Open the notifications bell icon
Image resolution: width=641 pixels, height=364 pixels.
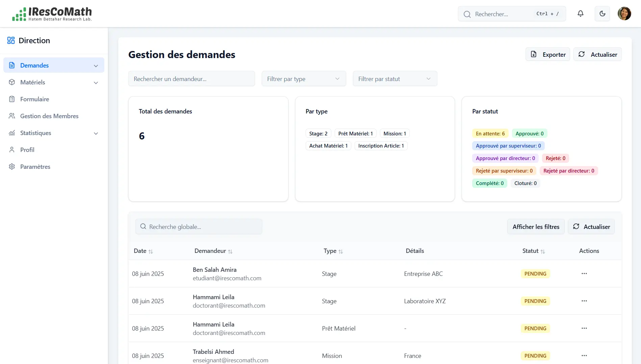click(581, 14)
